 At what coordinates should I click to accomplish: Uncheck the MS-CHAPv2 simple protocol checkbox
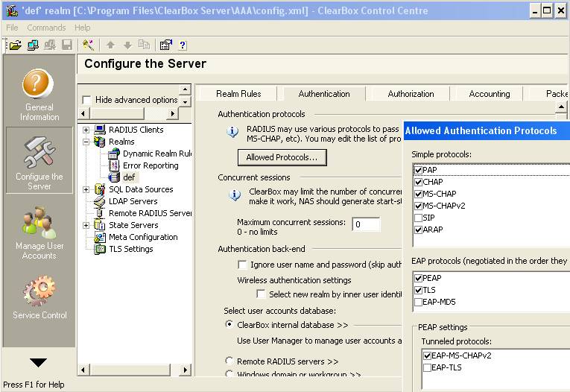(x=418, y=206)
